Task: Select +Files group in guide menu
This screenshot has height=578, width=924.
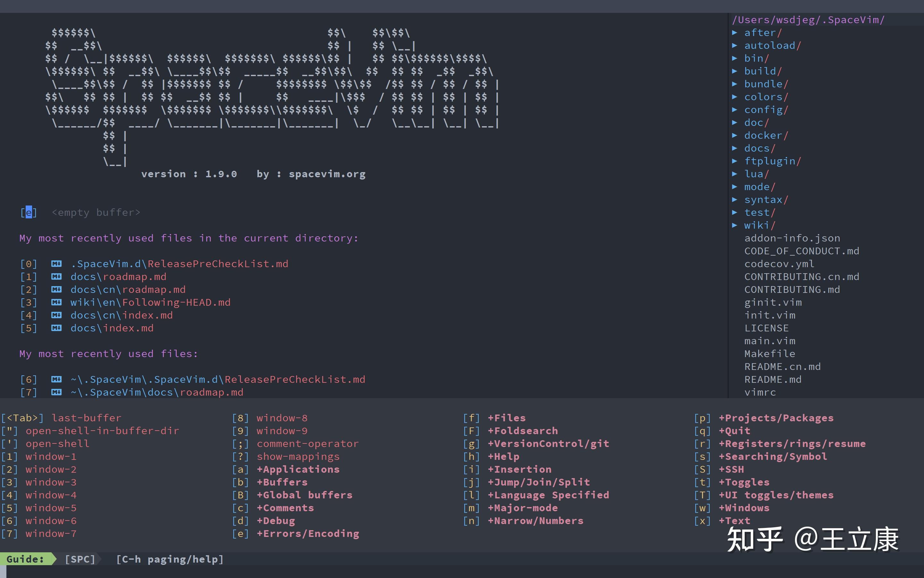Action: click(507, 418)
